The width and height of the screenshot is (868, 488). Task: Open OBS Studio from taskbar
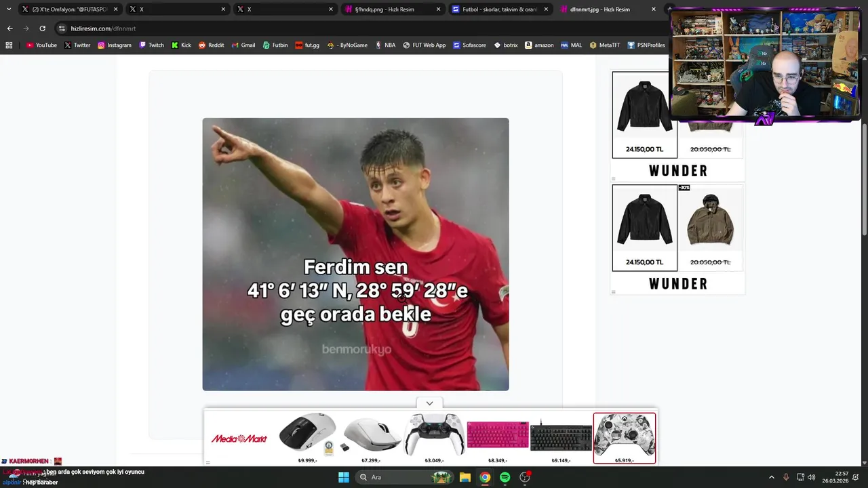[525, 477]
